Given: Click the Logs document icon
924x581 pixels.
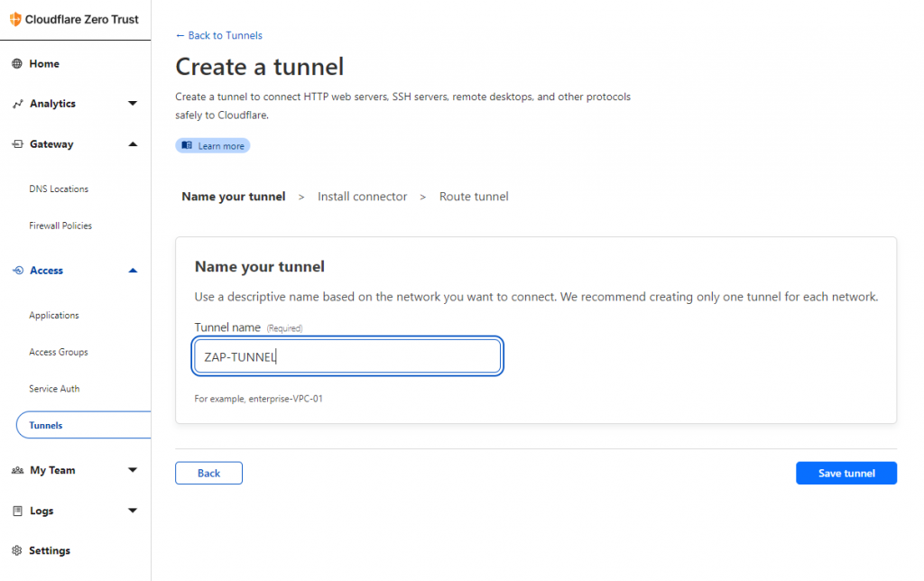Looking at the screenshot, I should tap(18, 511).
